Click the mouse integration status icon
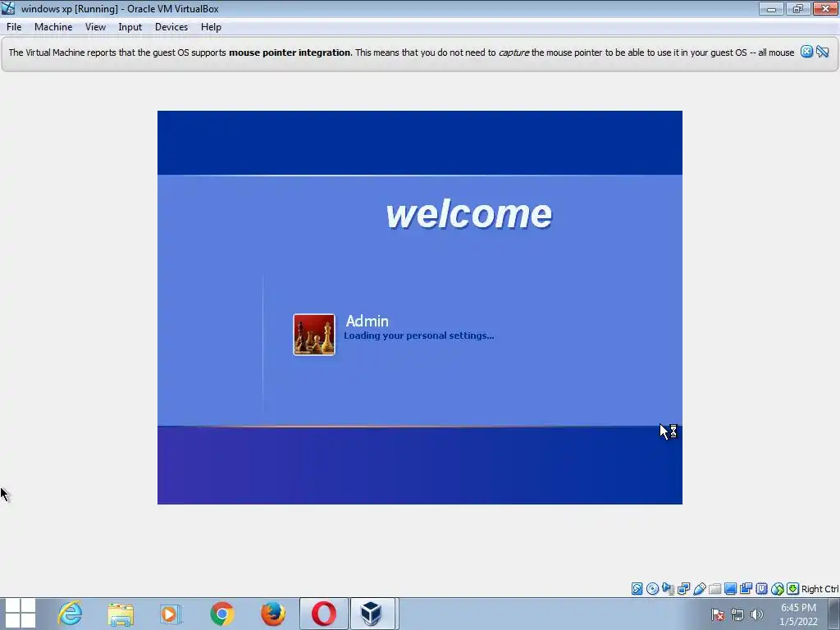 tap(777, 589)
